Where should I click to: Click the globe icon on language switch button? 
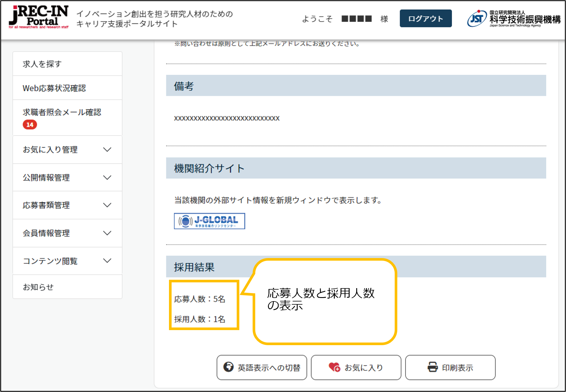click(x=228, y=367)
